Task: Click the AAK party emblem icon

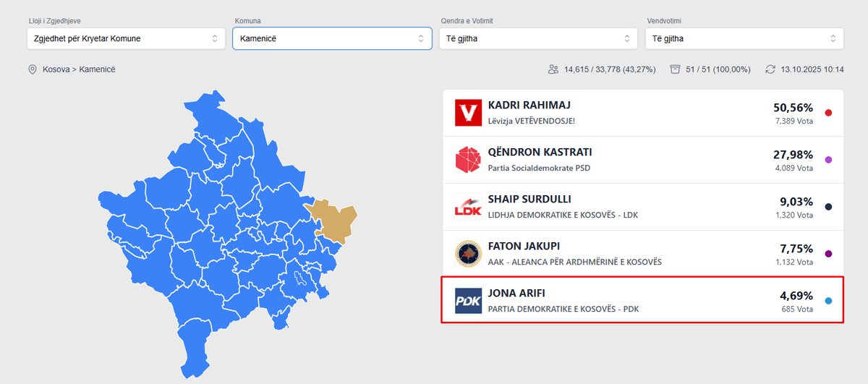Action: (x=468, y=254)
